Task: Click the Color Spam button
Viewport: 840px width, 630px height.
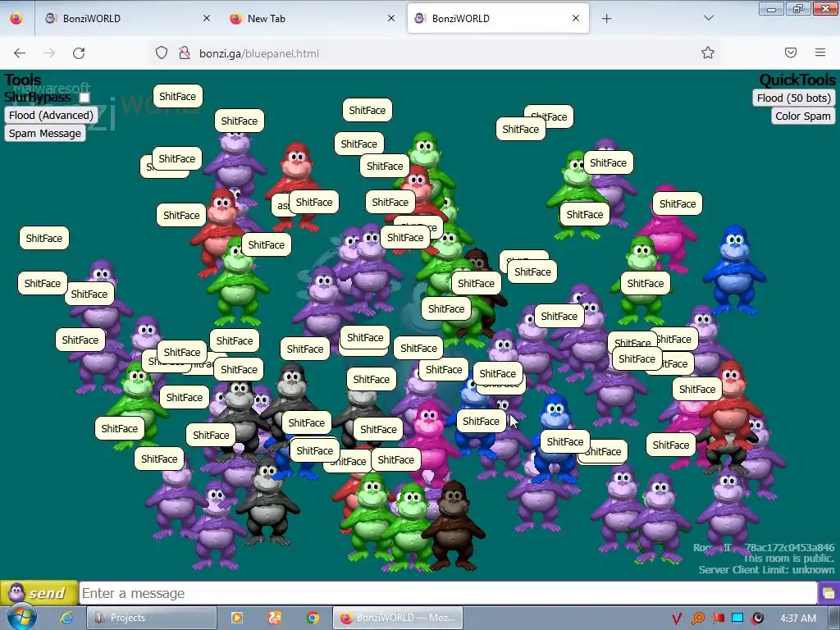Action: [x=802, y=116]
